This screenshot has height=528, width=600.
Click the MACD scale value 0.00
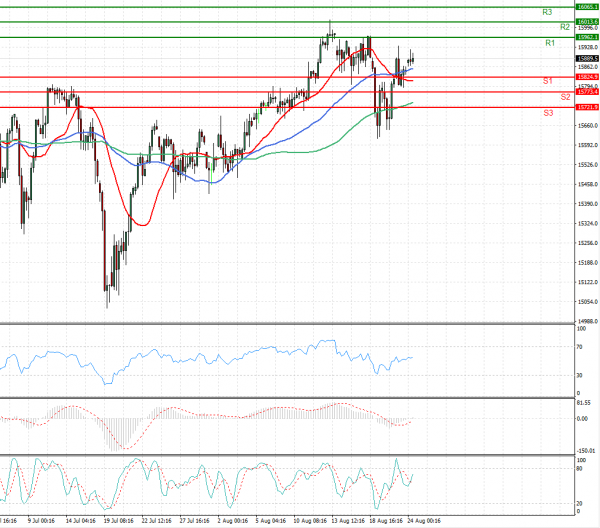(x=582, y=419)
